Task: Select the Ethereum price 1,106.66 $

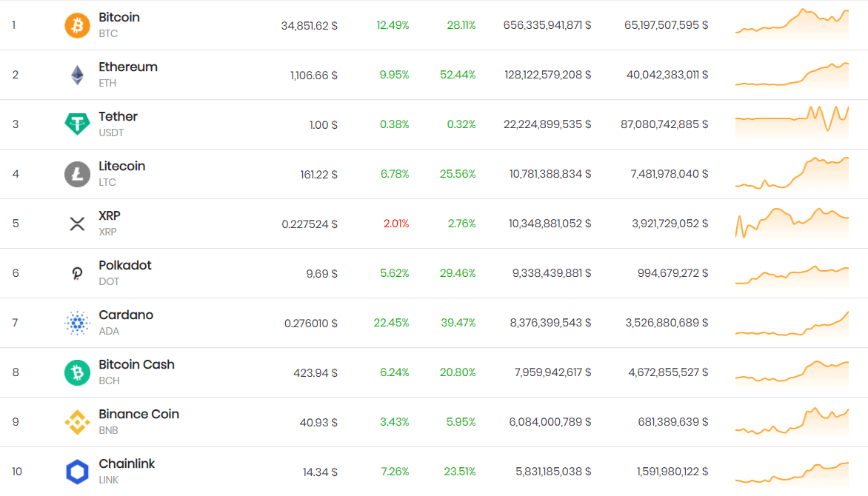Action: point(313,76)
